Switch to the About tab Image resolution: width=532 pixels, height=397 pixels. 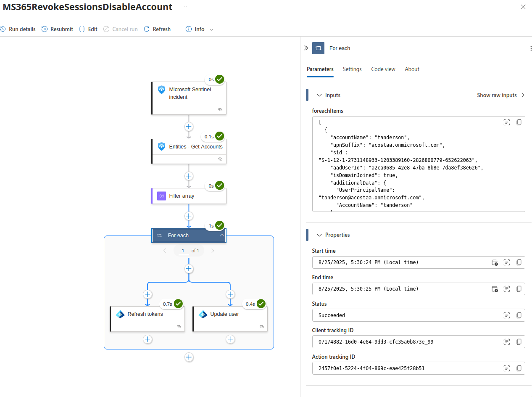[412, 69]
